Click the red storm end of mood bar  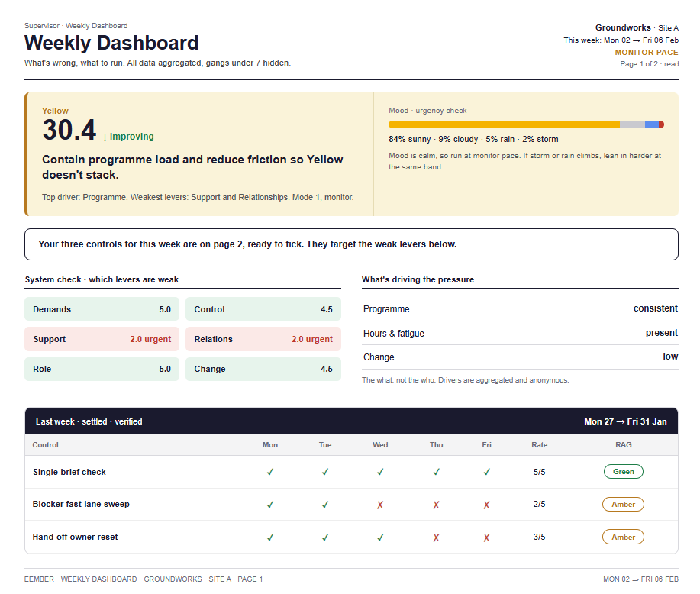(x=662, y=124)
